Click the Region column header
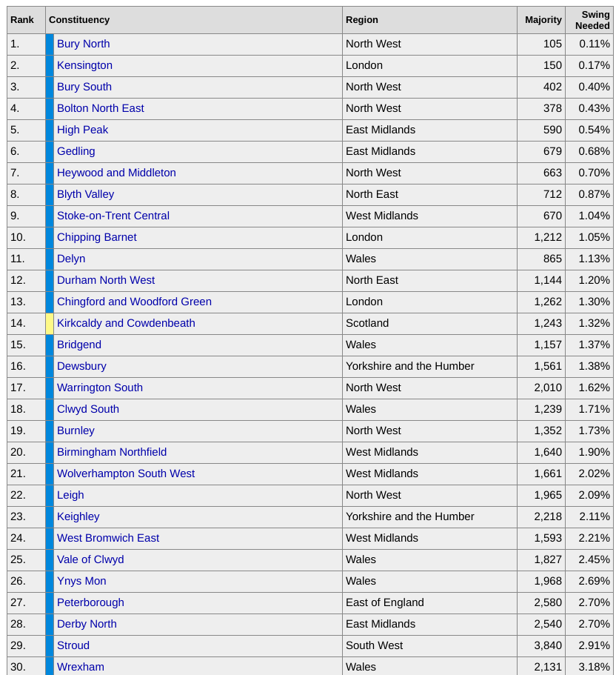The image size is (616, 675). [x=429, y=20]
